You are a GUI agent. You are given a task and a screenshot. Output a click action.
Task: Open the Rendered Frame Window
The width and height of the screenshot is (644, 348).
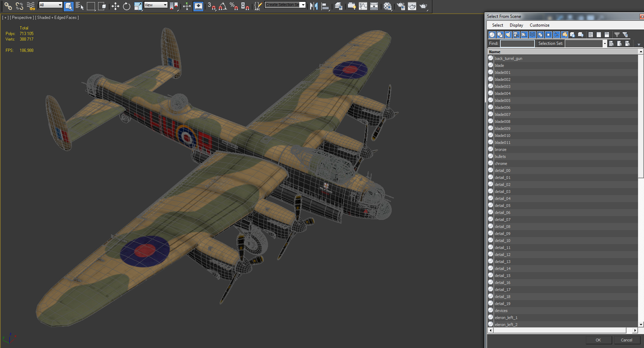(412, 6)
